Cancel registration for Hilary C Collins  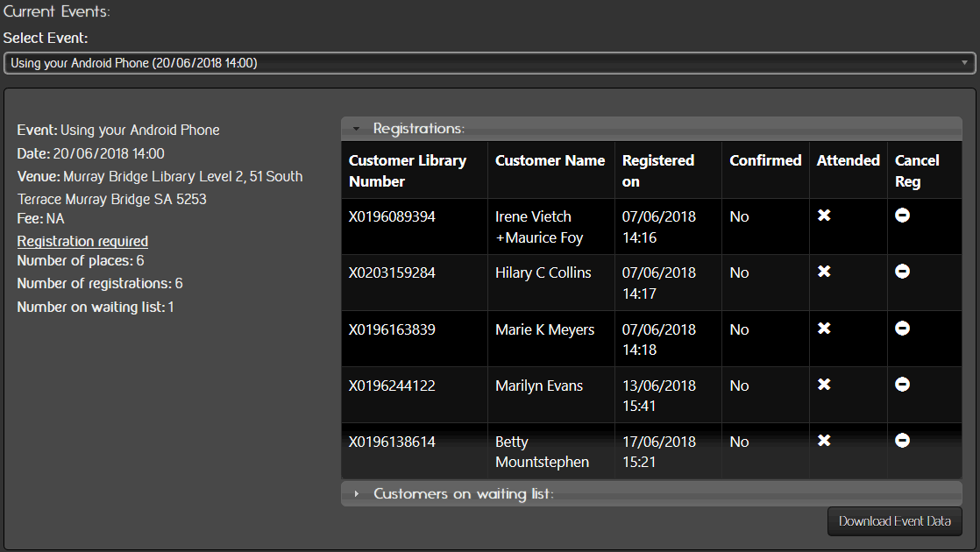902,272
